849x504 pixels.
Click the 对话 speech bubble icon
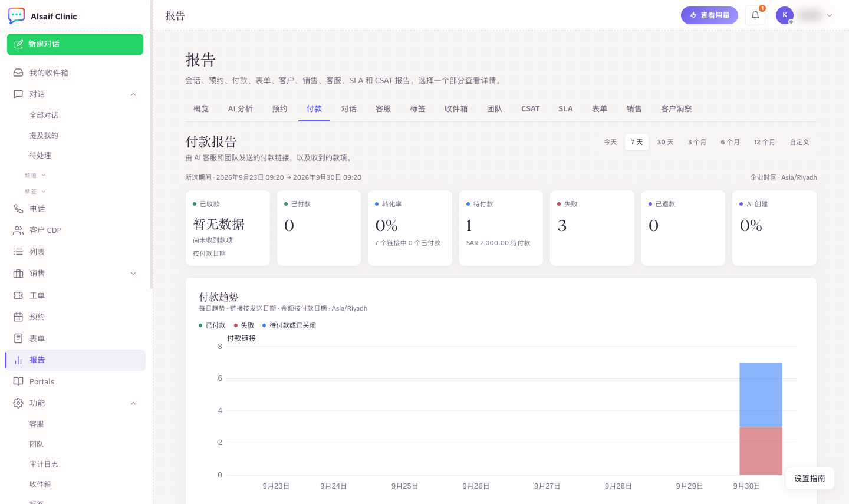pos(18,94)
